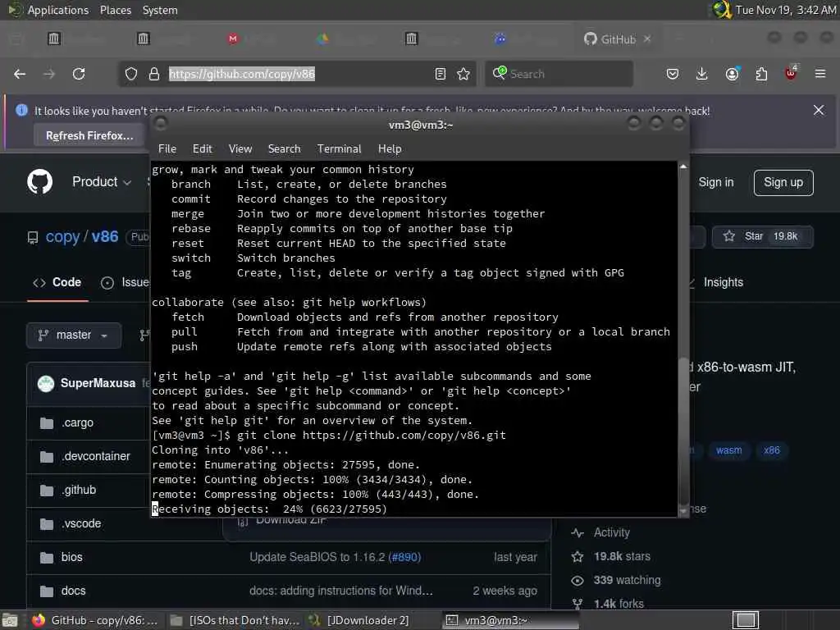
Task: Open the terminal Edit menu
Action: (x=203, y=149)
